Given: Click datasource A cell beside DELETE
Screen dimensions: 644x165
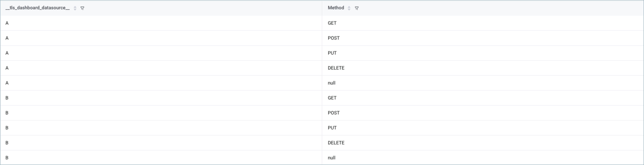Looking at the screenshot, I should pos(161,68).
